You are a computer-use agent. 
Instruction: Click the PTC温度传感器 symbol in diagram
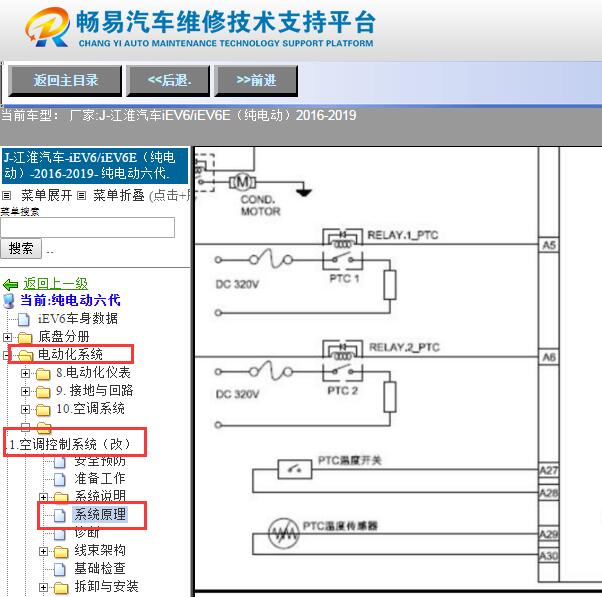(283, 533)
